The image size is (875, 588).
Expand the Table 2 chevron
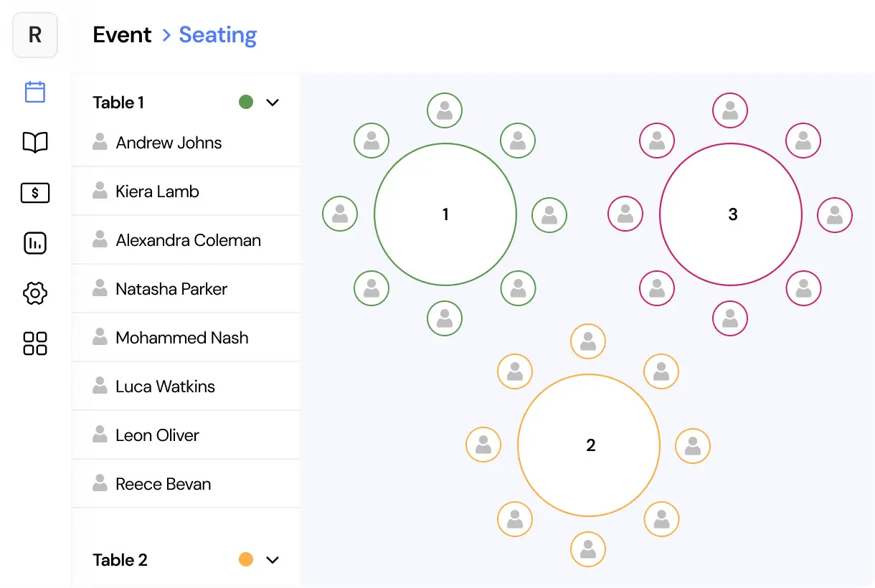tap(273, 560)
